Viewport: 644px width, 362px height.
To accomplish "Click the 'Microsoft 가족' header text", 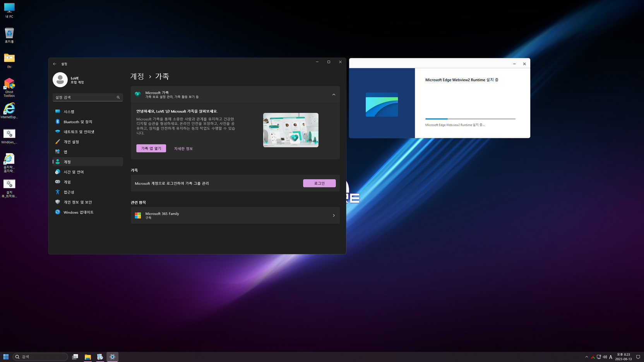I will tap(157, 93).
